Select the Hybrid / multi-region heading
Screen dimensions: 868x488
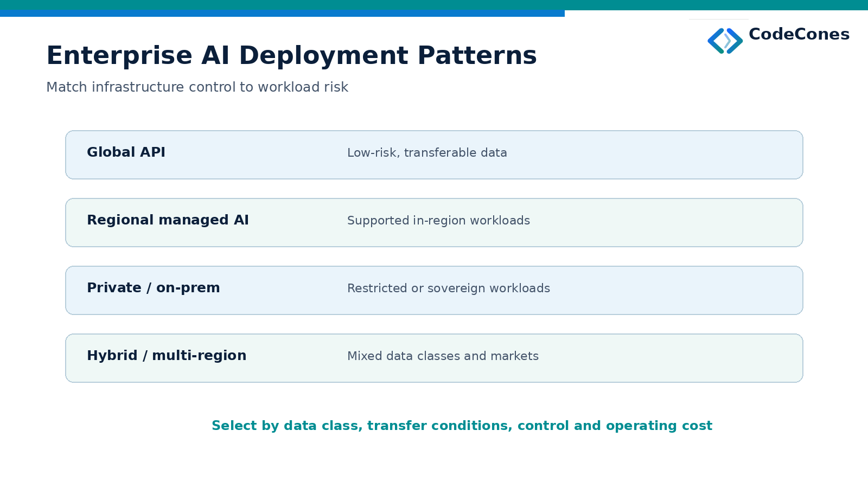click(167, 356)
